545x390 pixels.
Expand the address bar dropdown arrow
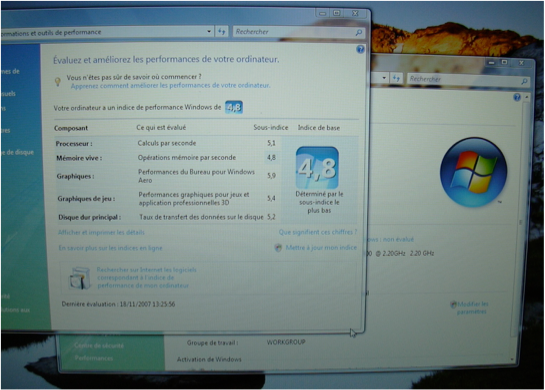[x=209, y=31]
